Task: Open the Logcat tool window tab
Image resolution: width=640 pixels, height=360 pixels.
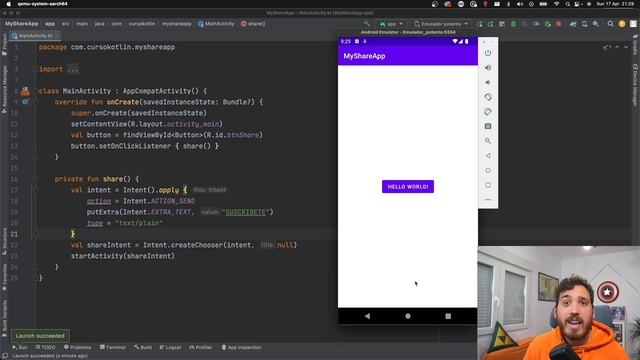Action: [170, 347]
